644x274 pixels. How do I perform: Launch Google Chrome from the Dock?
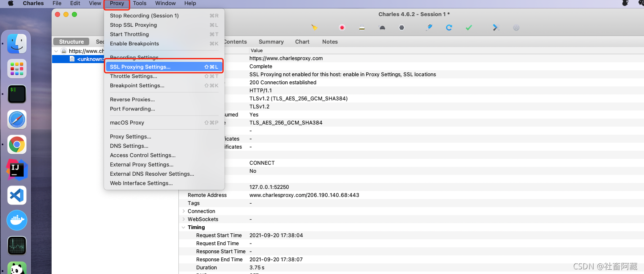click(17, 145)
